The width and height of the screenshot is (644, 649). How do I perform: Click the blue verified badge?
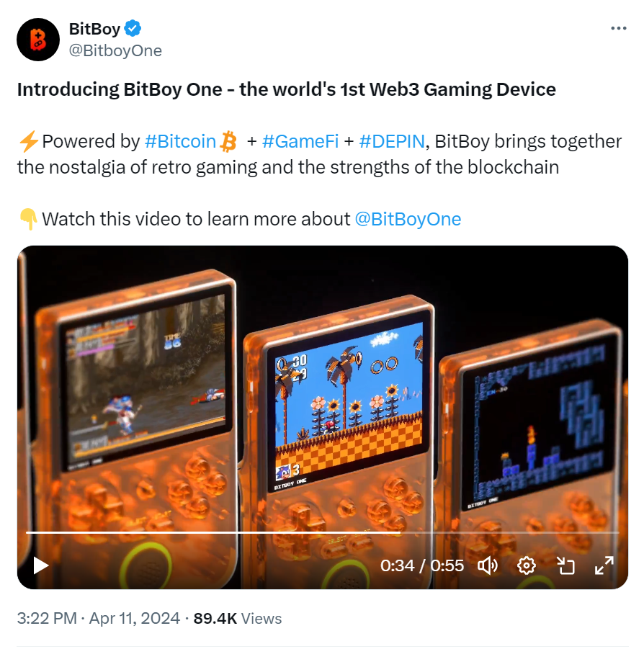133,29
